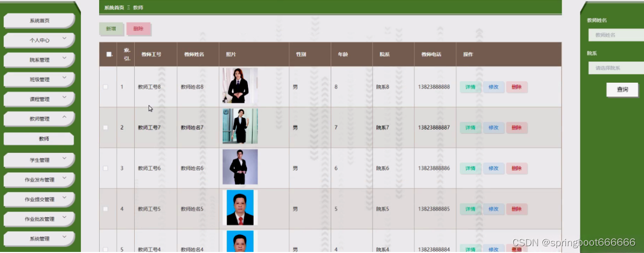The image size is (644, 253).
Task: Click 修改 for 教师工号6 row
Action: [x=493, y=168]
